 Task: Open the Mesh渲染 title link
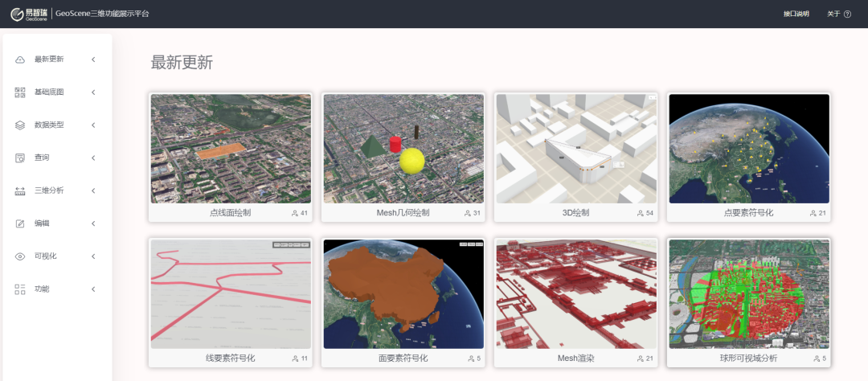click(x=575, y=358)
